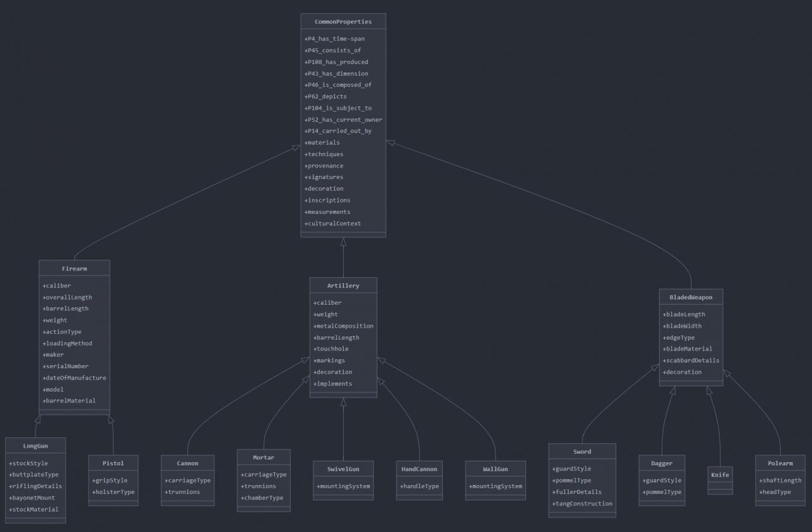The width and height of the screenshot is (812, 532).
Task: Select the Sword class title
Action: click(x=582, y=451)
